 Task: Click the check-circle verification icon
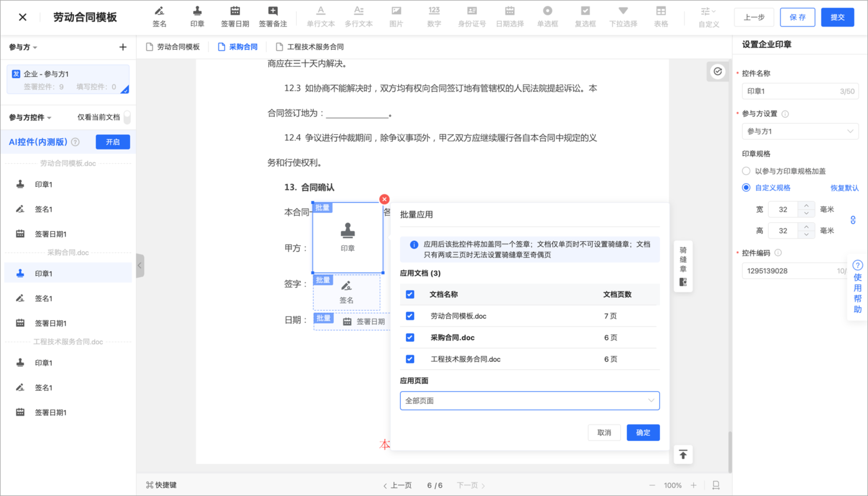(718, 72)
